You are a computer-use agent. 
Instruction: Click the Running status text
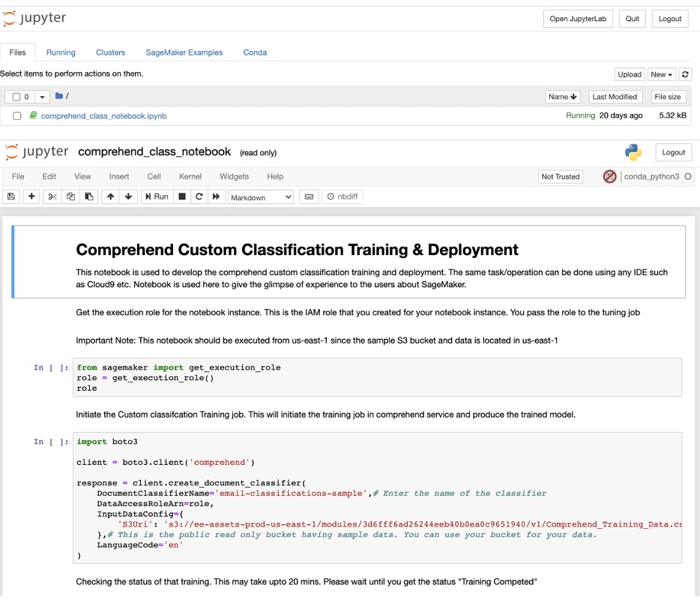coord(580,115)
